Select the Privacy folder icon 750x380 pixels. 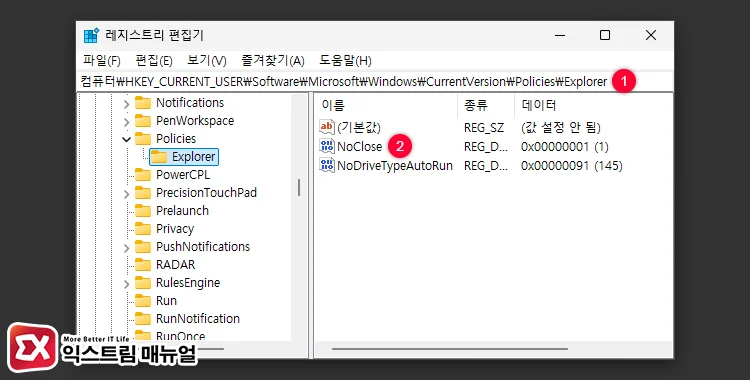click(x=143, y=229)
